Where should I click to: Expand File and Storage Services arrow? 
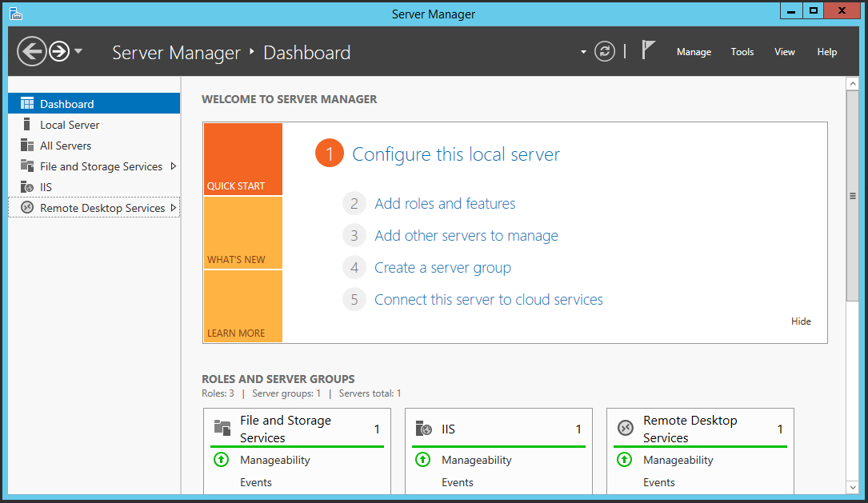pyautogui.click(x=174, y=166)
